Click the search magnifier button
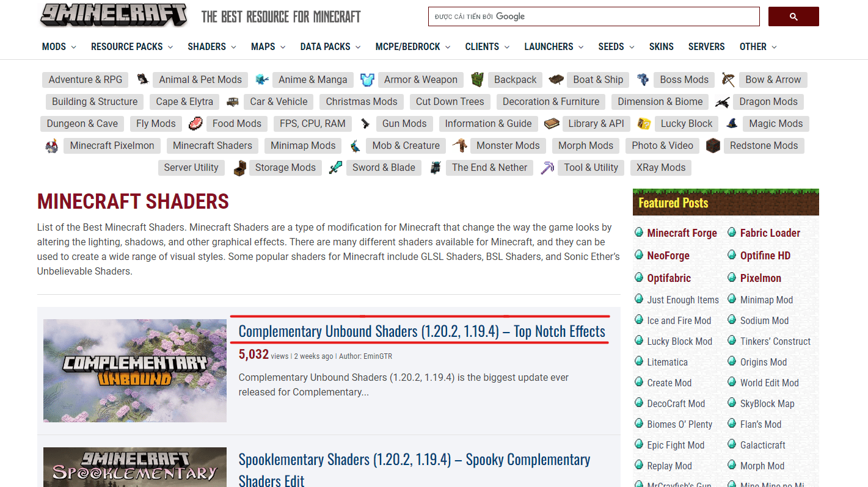Screen dimensions: 868x487 pyautogui.click(x=793, y=16)
